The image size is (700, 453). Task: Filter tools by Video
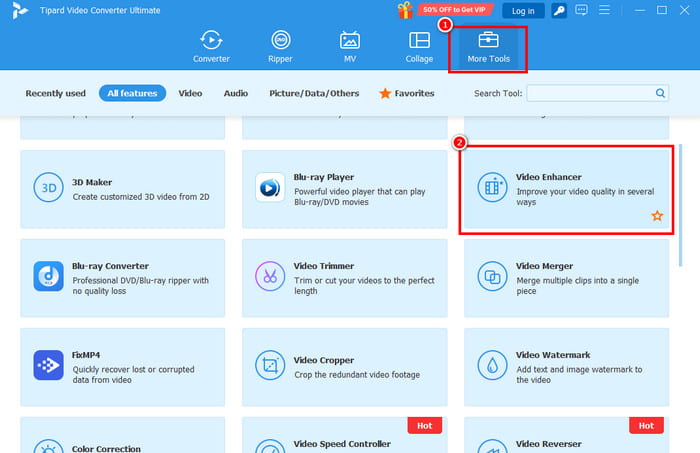tap(190, 93)
